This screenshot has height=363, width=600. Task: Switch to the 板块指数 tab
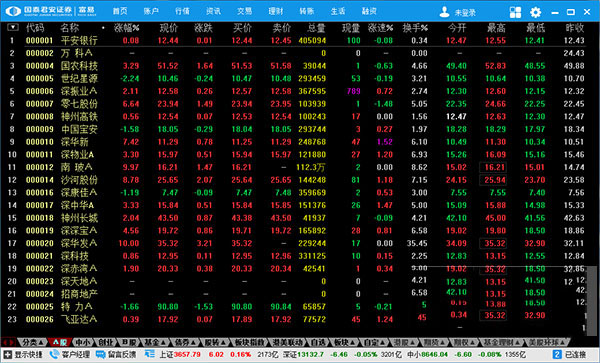250,342
